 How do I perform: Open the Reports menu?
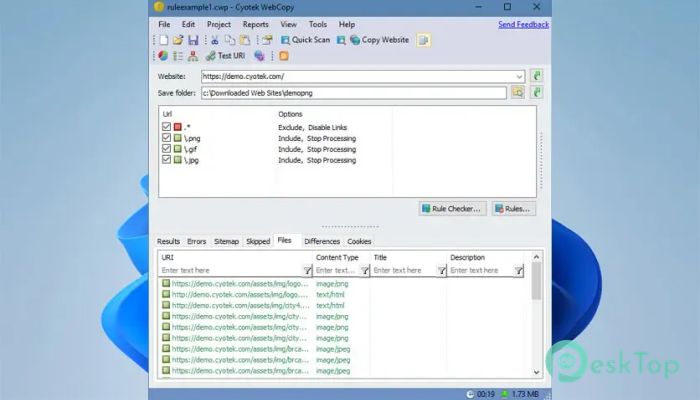point(256,25)
